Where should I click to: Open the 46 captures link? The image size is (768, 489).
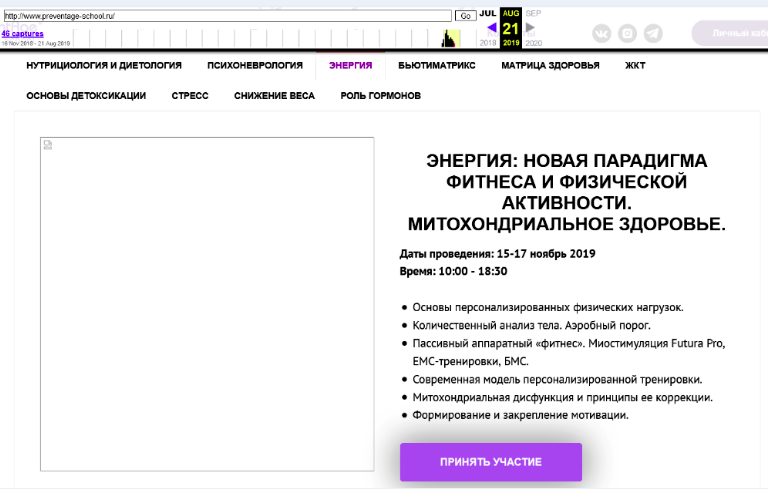22,33
